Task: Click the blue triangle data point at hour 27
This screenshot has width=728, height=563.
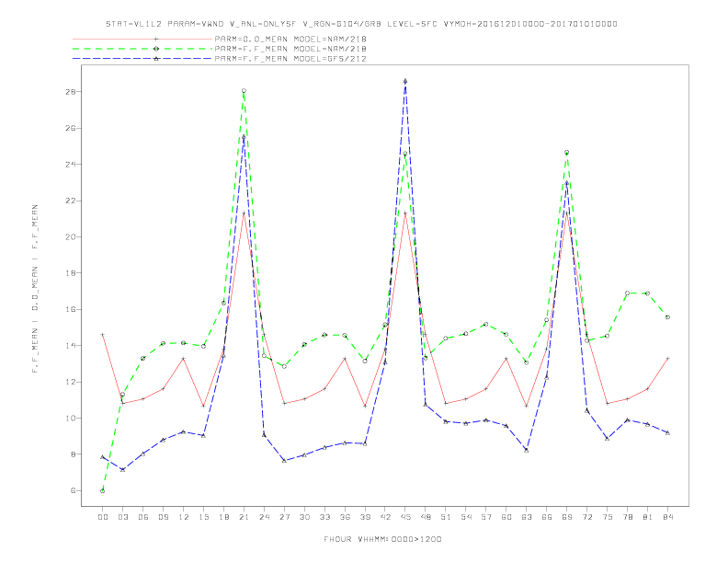Action: coord(284,460)
